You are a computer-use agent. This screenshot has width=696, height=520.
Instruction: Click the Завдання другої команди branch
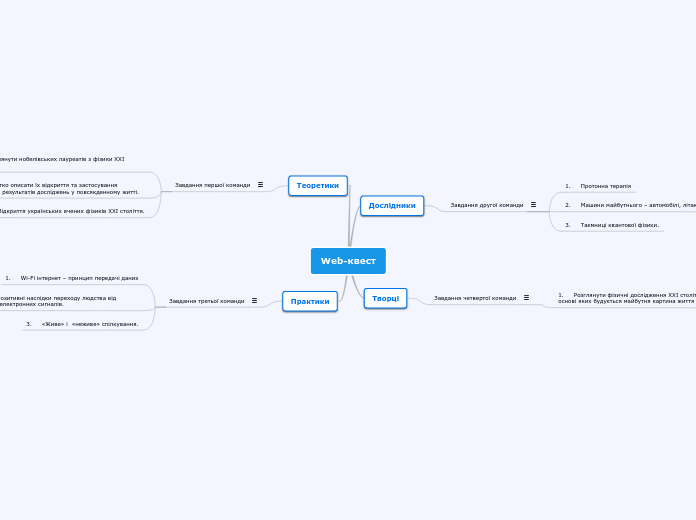point(487,205)
